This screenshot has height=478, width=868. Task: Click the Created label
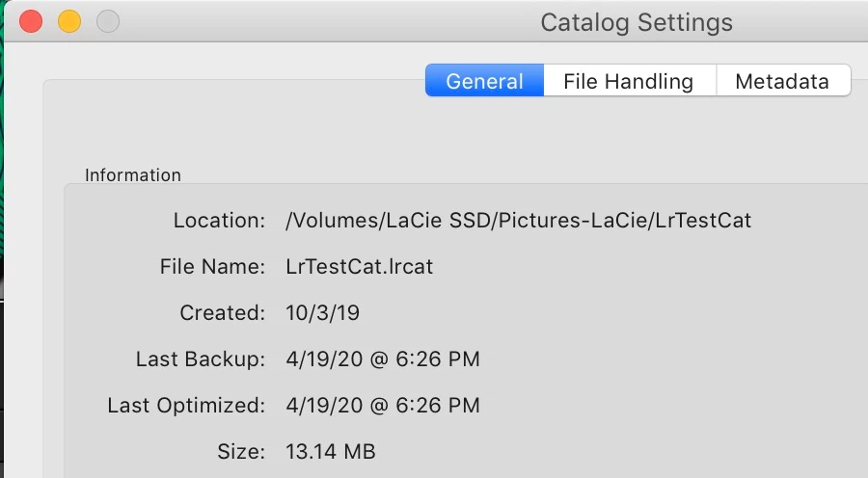click(222, 313)
